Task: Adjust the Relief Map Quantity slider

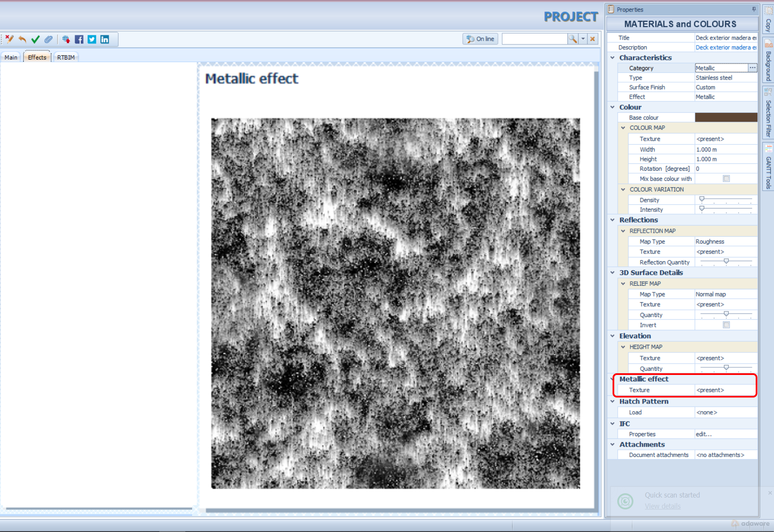Action: (x=726, y=315)
